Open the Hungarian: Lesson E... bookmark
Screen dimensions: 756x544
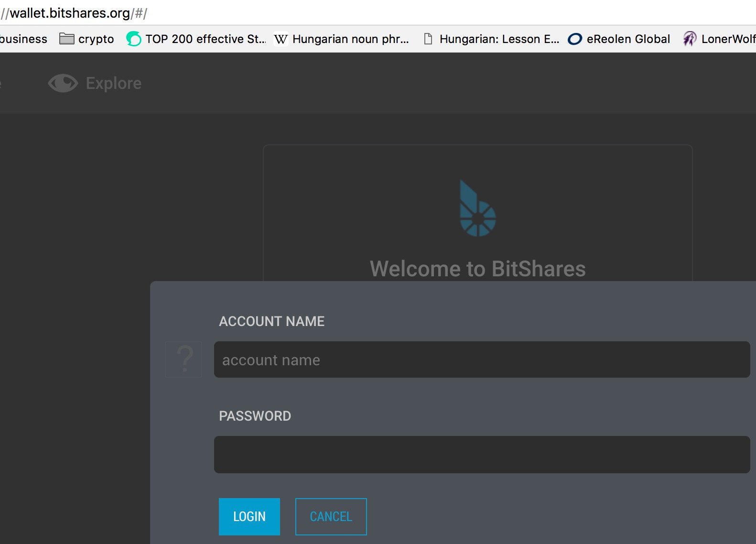pos(491,39)
